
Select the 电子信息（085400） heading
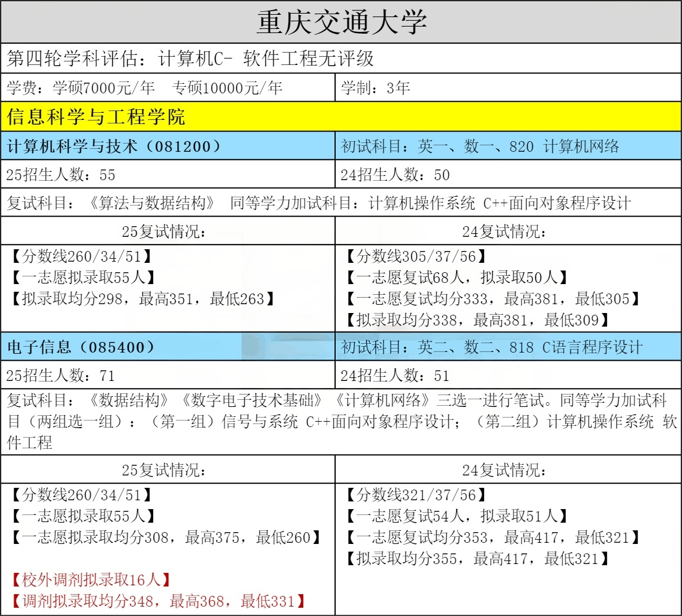[x=81, y=347]
